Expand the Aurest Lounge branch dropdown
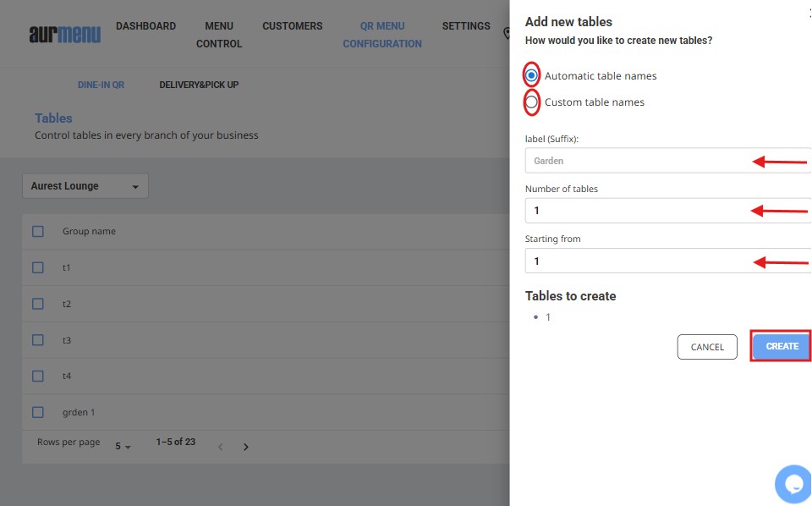Image resolution: width=812 pixels, height=506 pixels. 85,186
